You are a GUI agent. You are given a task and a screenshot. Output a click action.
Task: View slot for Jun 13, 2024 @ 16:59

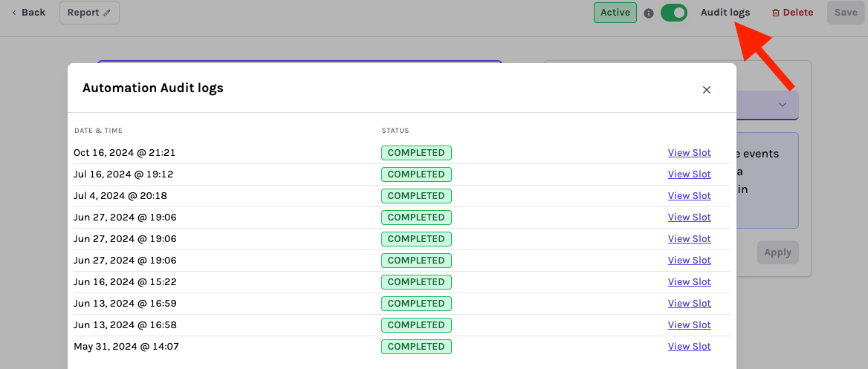(x=689, y=304)
